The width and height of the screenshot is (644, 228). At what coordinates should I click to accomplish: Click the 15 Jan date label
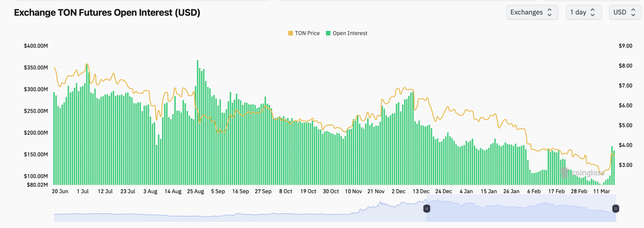tap(489, 191)
